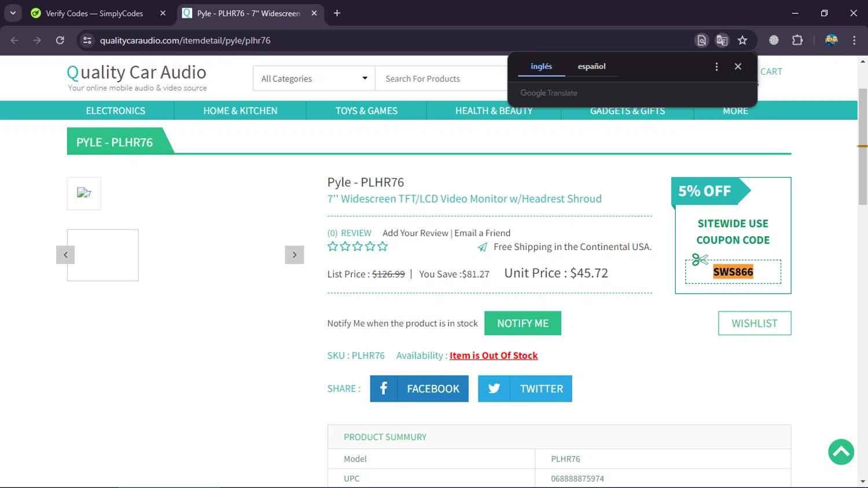Click the Search For Products field
The height and width of the screenshot is (488, 868).
tap(442, 79)
